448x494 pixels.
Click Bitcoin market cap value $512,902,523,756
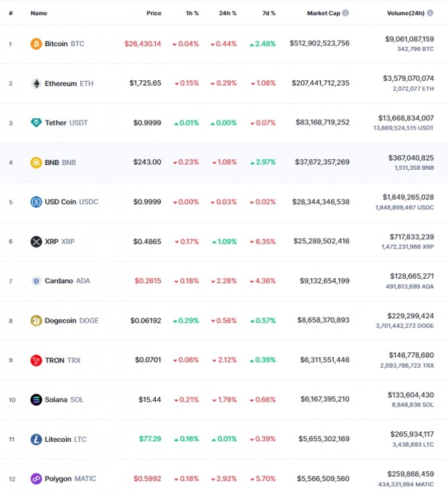pos(320,43)
